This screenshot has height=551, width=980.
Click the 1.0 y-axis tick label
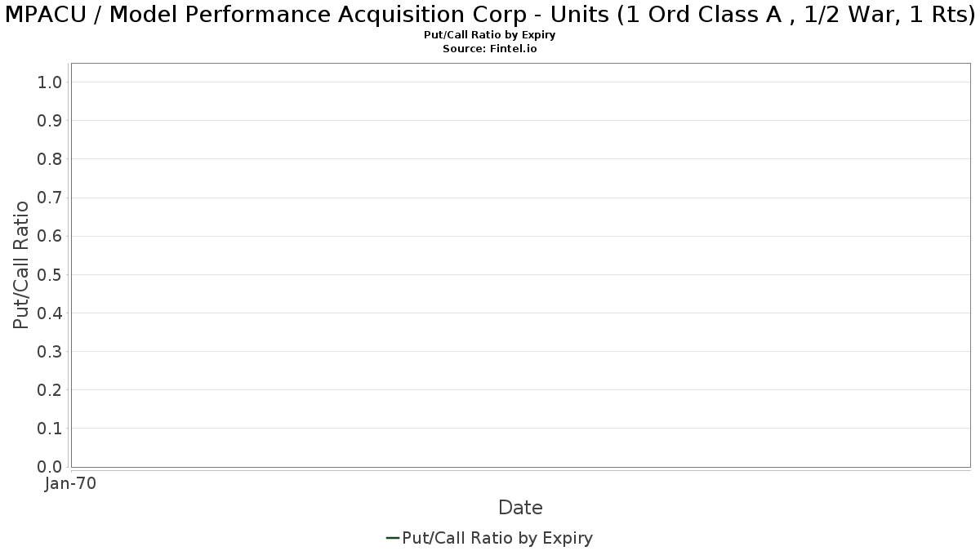(x=50, y=82)
